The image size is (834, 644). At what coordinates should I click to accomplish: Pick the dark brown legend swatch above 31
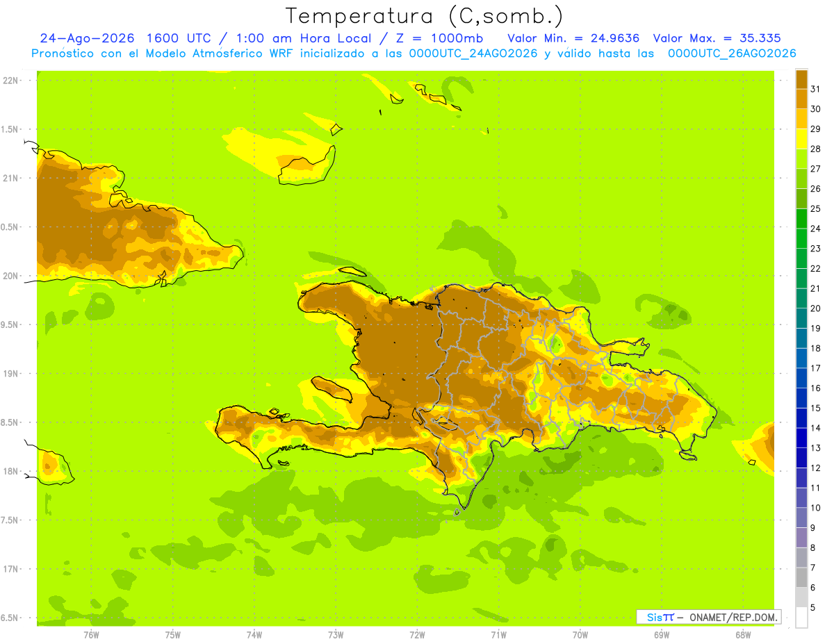(801, 79)
